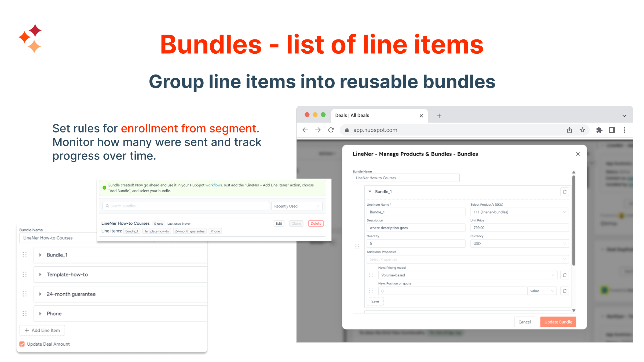This screenshot has width=644, height=362.
Task: Click Clone for LineNer How-to Courses bundle
Action: (x=296, y=223)
